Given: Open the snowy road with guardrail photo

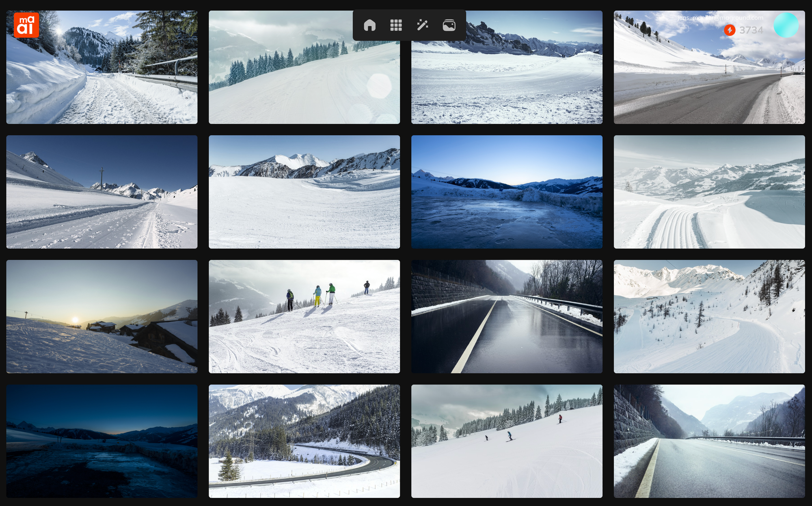Looking at the screenshot, I should click(101, 67).
